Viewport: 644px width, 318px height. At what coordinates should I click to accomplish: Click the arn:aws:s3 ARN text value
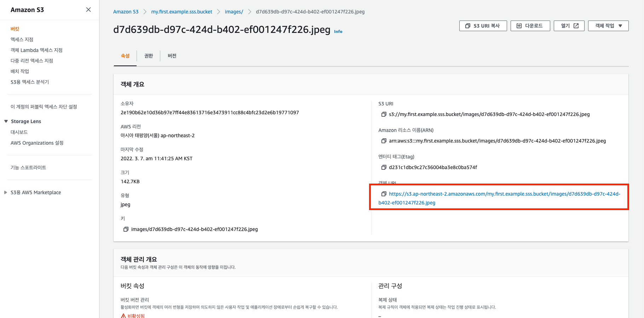[x=498, y=141]
